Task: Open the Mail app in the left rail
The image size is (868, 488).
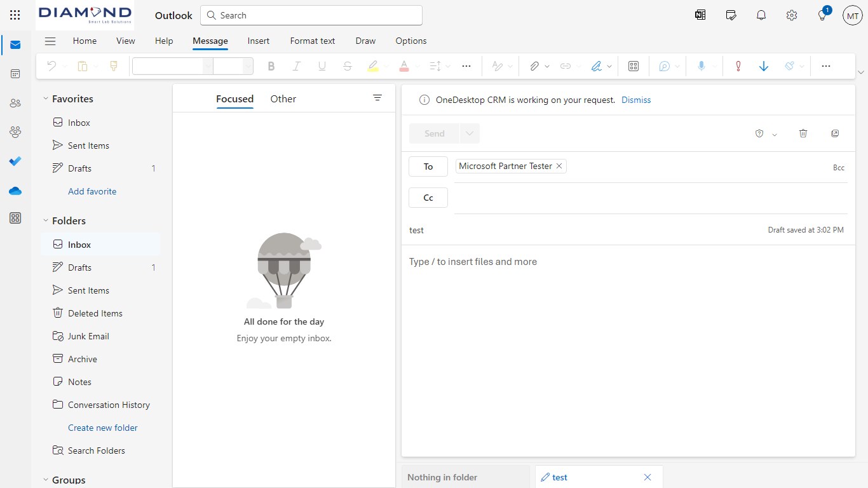Action: coord(15,44)
